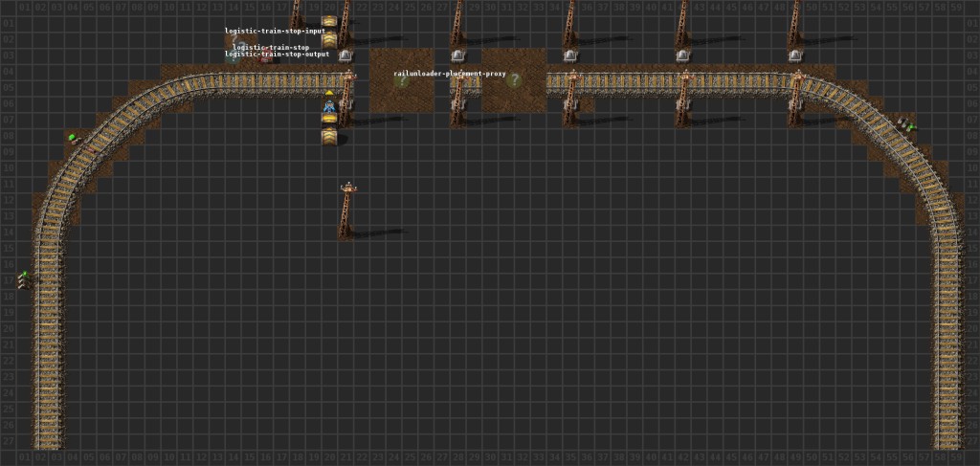Select the gray question mark under logistic-train-stop-input
The height and width of the screenshot is (466, 980).
click(x=234, y=38)
